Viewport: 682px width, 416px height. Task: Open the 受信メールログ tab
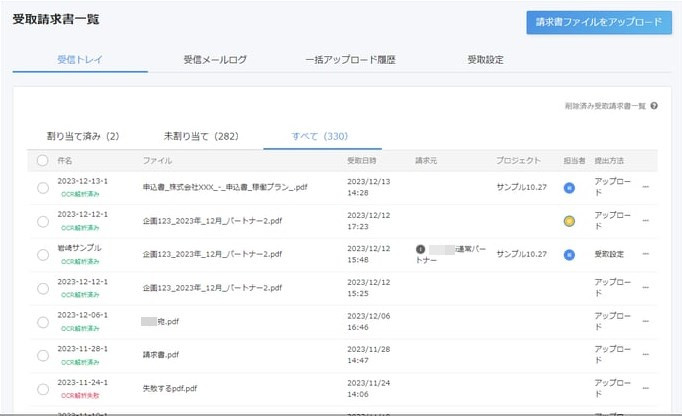pyautogui.click(x=215, y=60)
